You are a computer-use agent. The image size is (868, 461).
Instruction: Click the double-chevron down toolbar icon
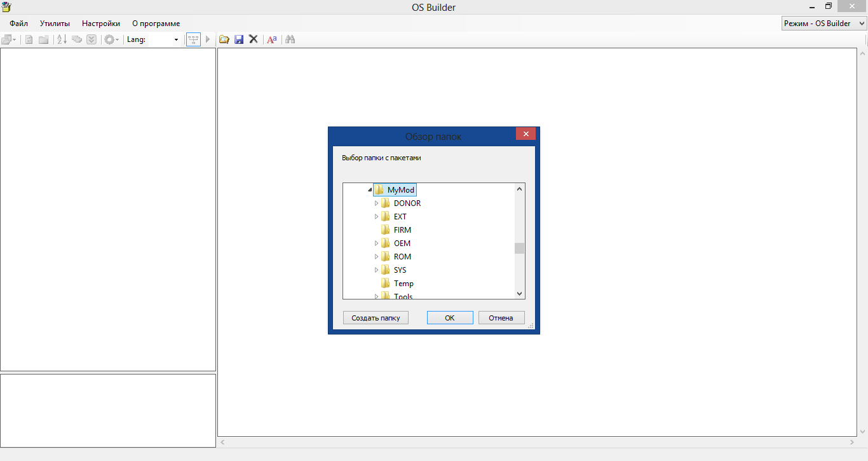coord(92,39)
